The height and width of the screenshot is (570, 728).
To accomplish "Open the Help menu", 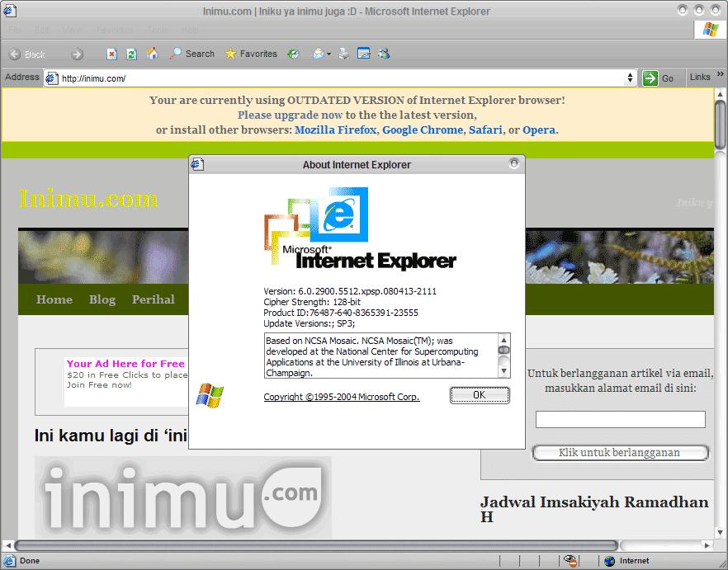I will tap(190, 30).
